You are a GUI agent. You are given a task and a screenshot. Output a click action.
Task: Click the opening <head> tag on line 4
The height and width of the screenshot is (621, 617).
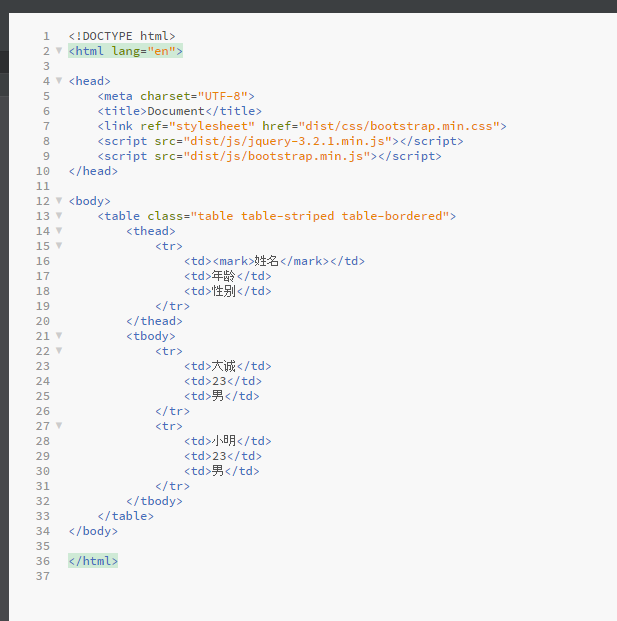(x=90, y=81)
